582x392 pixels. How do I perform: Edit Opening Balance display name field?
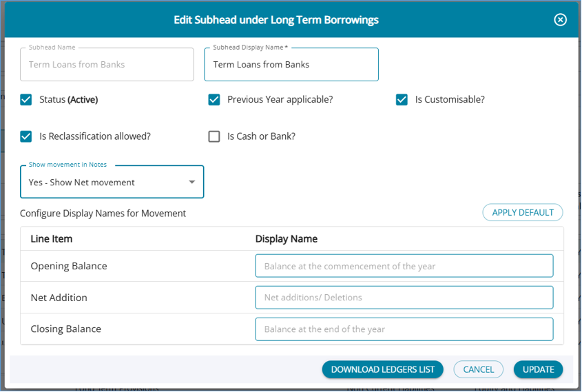click(x=404, y=266)
